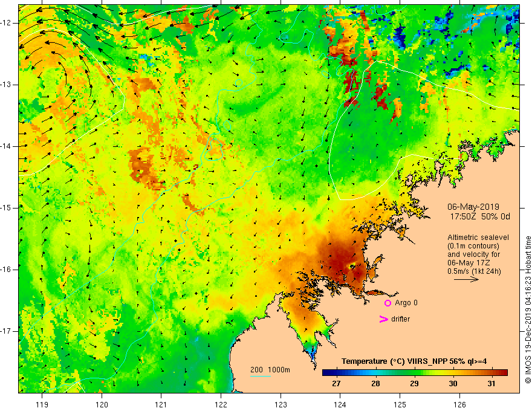Screen dimensions: 532x411
Task: Click the latitude label -14
Action: (x=6, y=146)
